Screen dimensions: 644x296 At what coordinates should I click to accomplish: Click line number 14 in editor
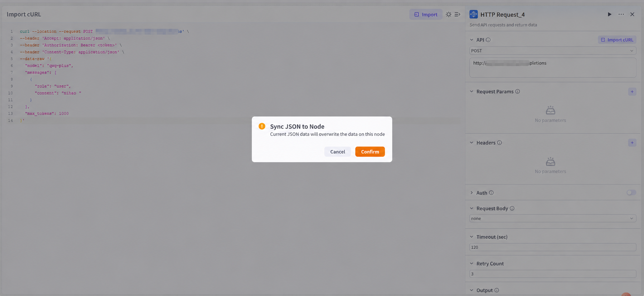pyautogui.click(x=10, y=121)
